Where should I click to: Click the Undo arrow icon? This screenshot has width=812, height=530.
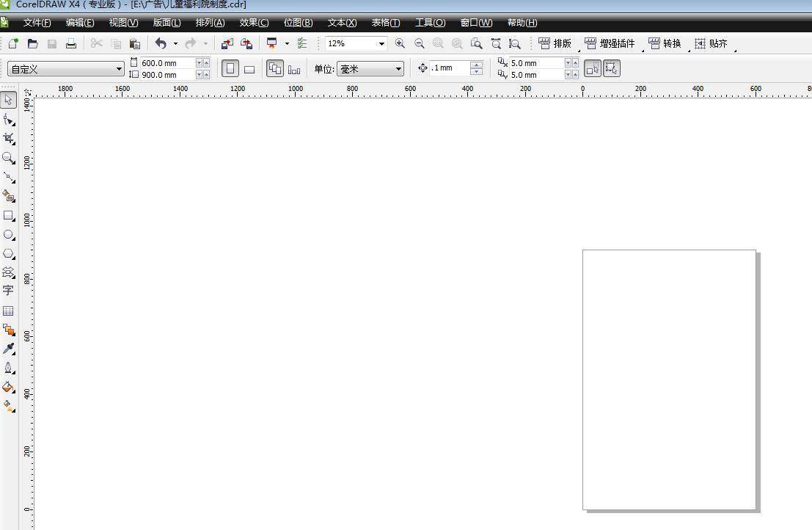161,44
